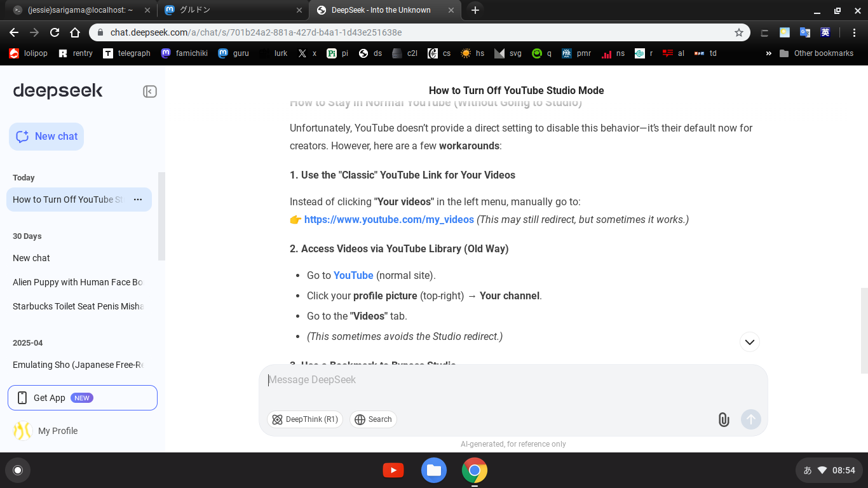Go back in browser
Image resolution: width=868 pixels, height=488 pixels.
[x=14, y=32]
